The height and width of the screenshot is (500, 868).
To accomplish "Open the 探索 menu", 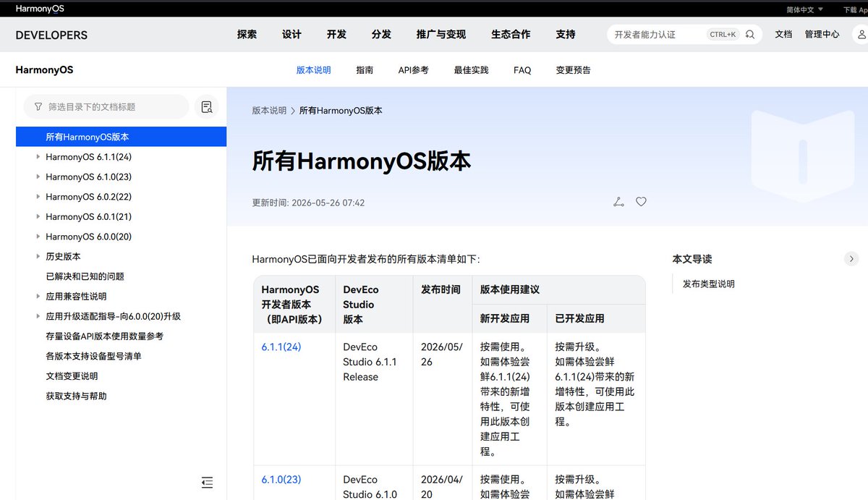I will [x=247, y=34].
